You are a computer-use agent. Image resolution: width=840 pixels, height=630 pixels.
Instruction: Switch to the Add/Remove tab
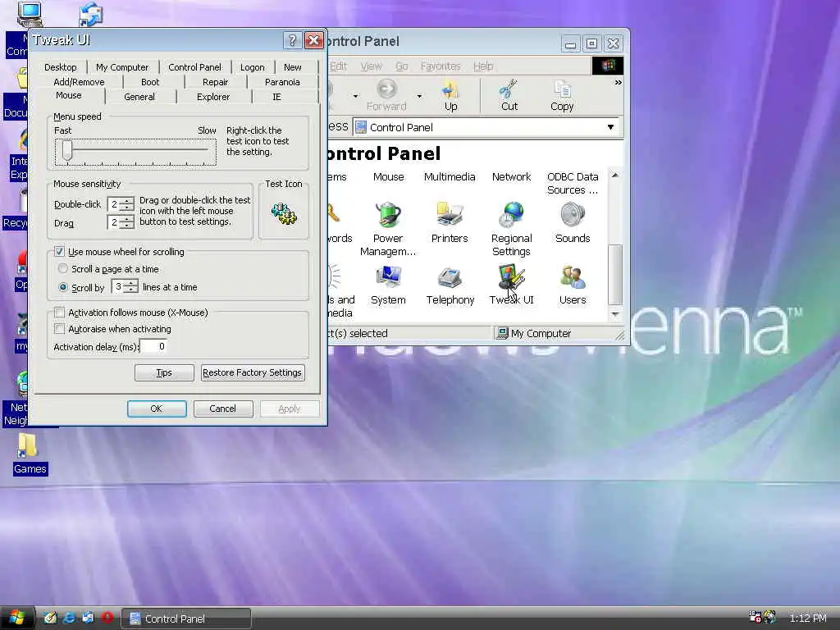point(79,82)
